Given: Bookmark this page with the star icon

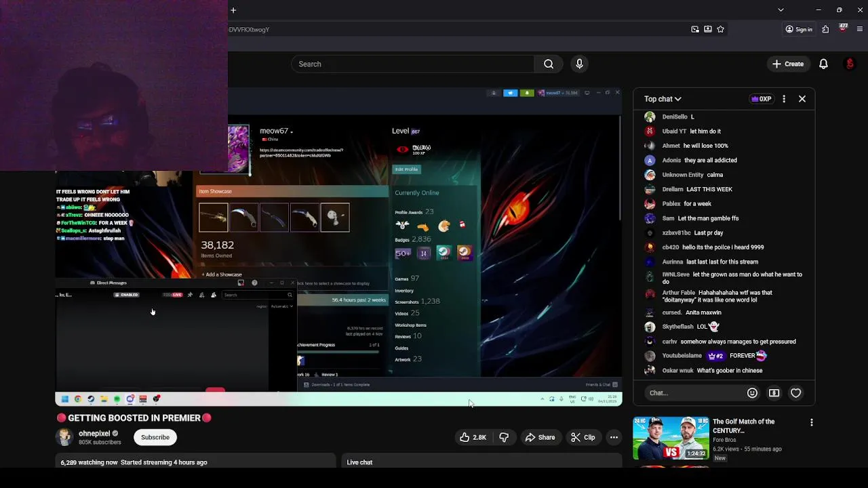Looking at the screenshot, I should 720,29.
